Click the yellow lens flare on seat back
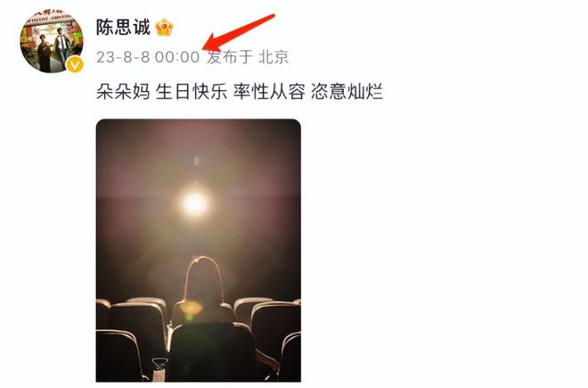Screen dimensions: 588x388 pos(191,309)
